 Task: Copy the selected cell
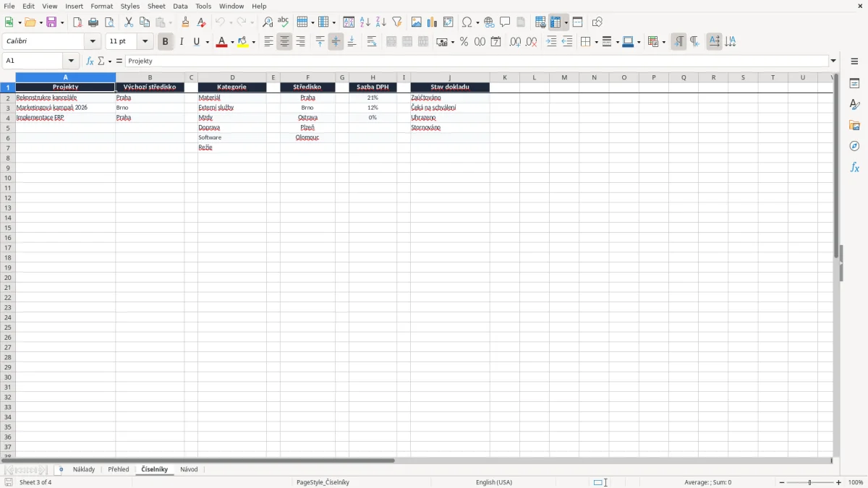coord(145,22)
